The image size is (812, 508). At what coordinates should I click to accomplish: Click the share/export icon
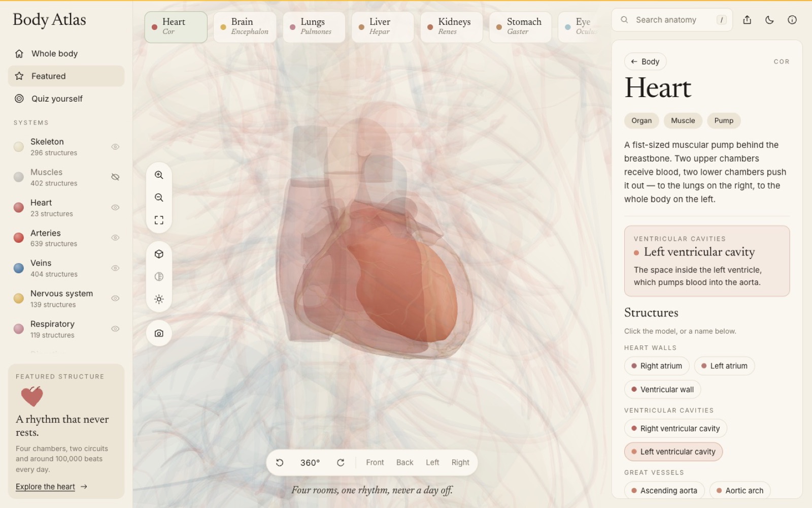747,20
